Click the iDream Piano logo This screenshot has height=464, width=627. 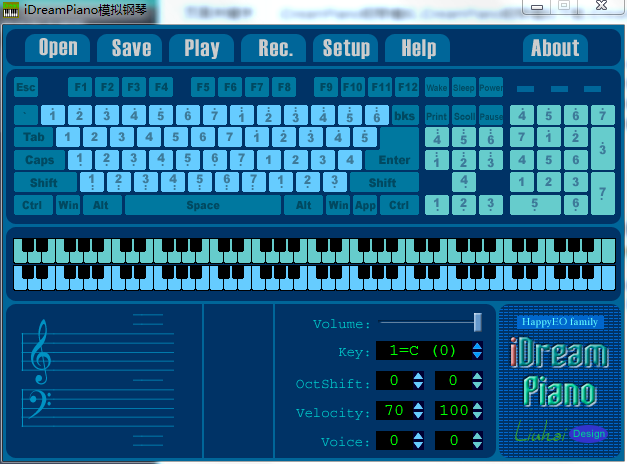point(559,374)
